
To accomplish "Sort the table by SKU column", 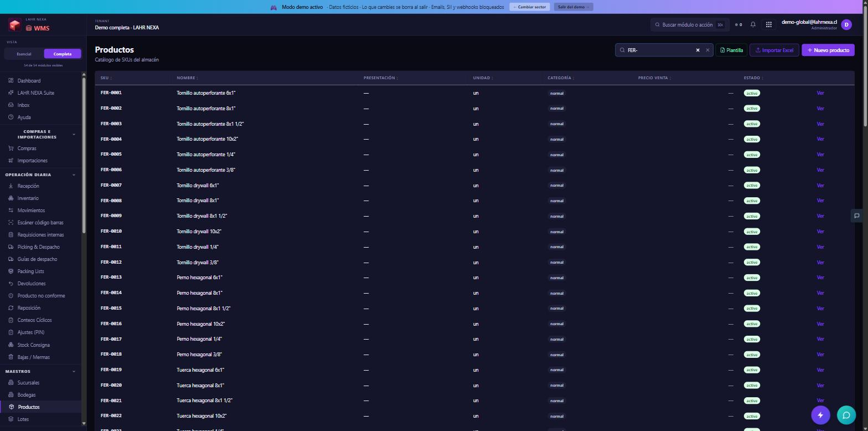I will point(105,78).
